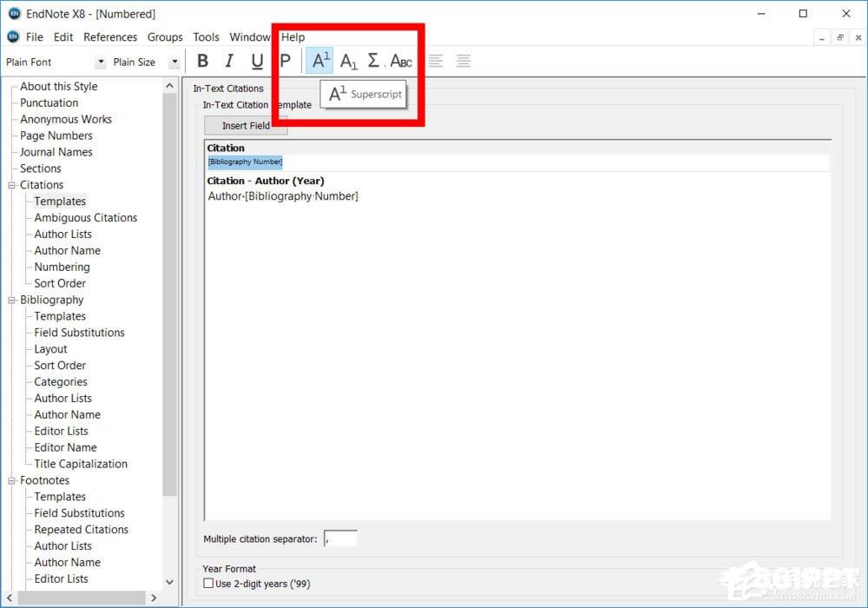Select Page Numbers
The height and width of the screenshot is (608, 868).
click(x=56, y=135)
